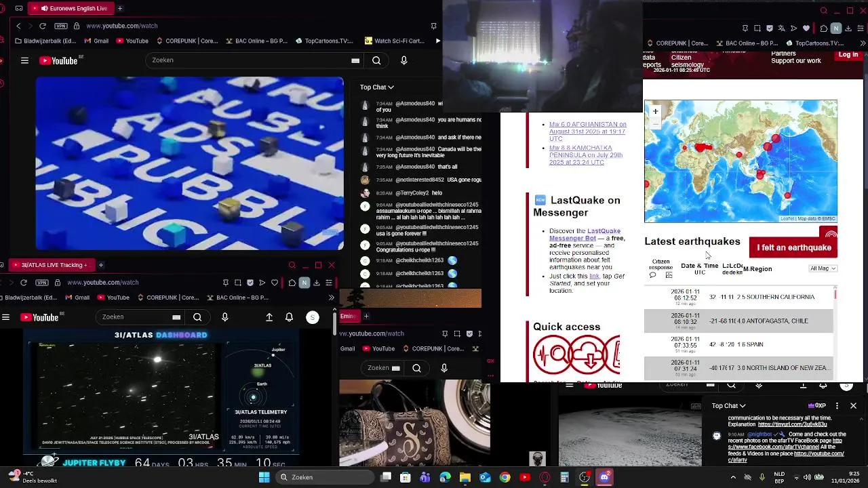Open extensions cube icon in 3I/ATLAS window
The height and width of the screenshot is (488, 868).
click(292, 283)
